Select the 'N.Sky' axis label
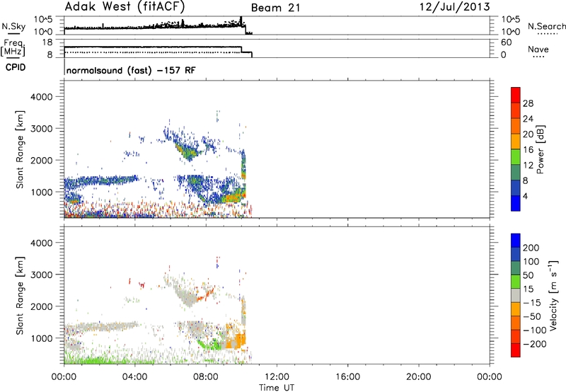The image size is (566, 392). (x=13, y=26)
